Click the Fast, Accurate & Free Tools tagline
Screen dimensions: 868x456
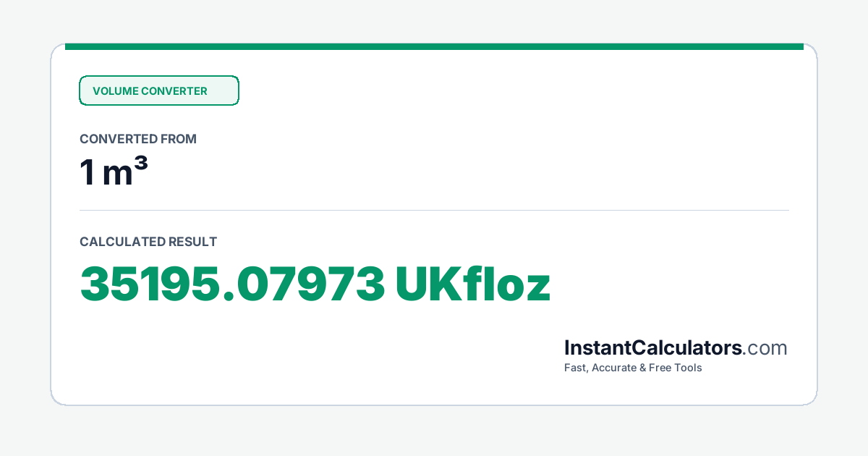633,368
